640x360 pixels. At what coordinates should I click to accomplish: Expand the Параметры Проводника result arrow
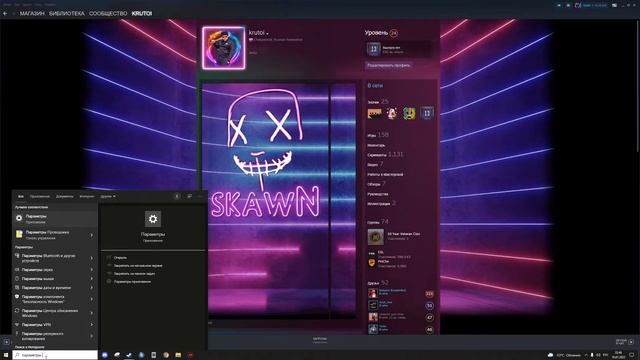pos(91,235)
